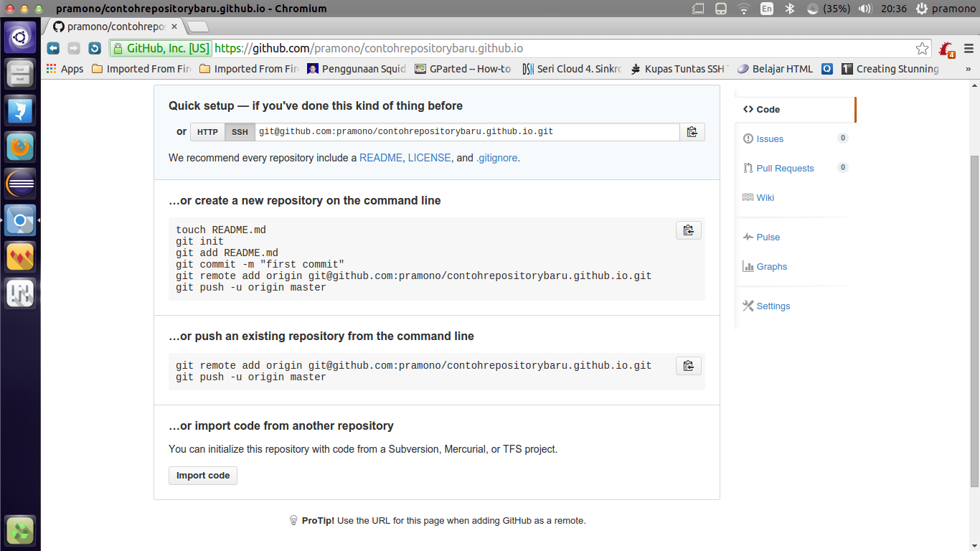Open the battery indicator showing 35%
Image resolution: width=980 pixels, height=551 pixels.
pyautogui.click(x=828, y=9)
